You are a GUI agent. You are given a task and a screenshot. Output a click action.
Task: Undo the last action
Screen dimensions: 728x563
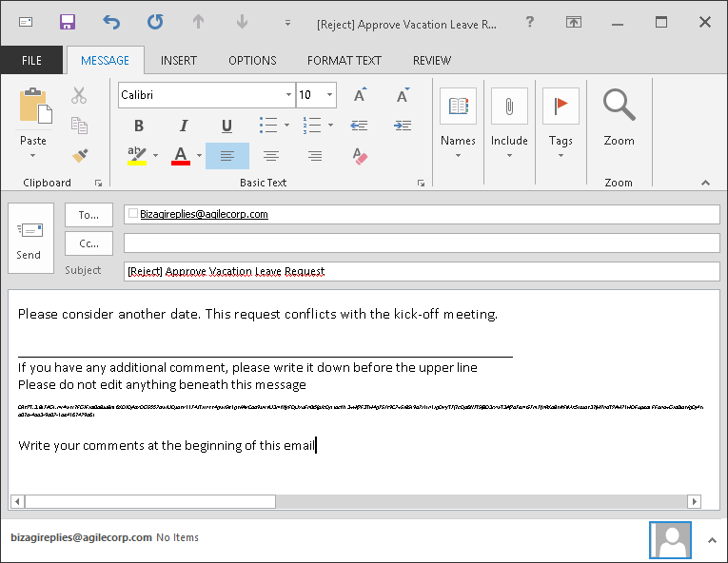click(111, 22)
